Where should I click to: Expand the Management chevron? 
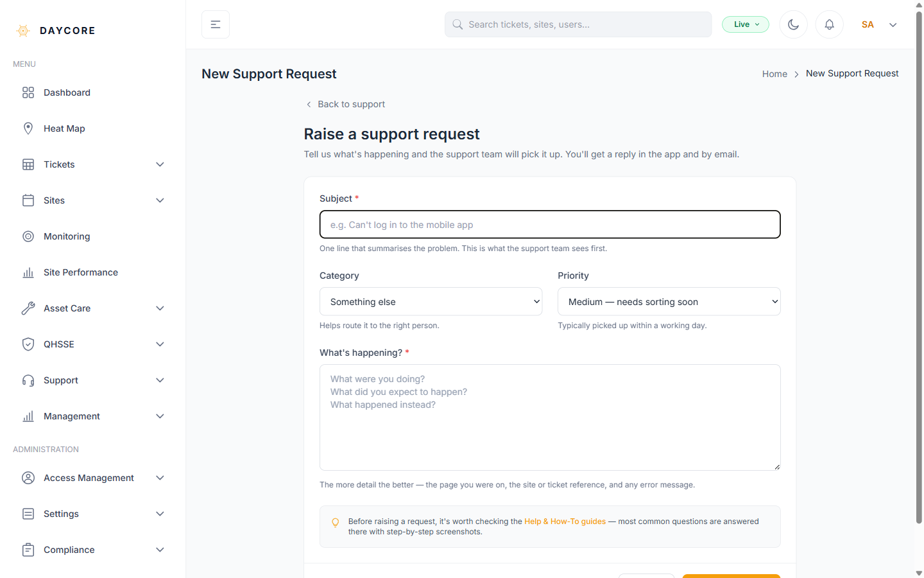160,416
